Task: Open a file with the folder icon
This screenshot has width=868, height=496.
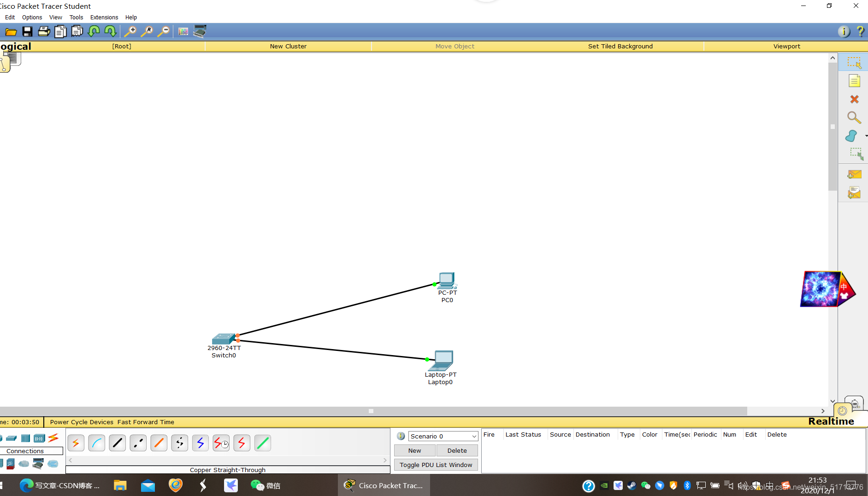Action: pyautogui.click(x=11, y=32)
